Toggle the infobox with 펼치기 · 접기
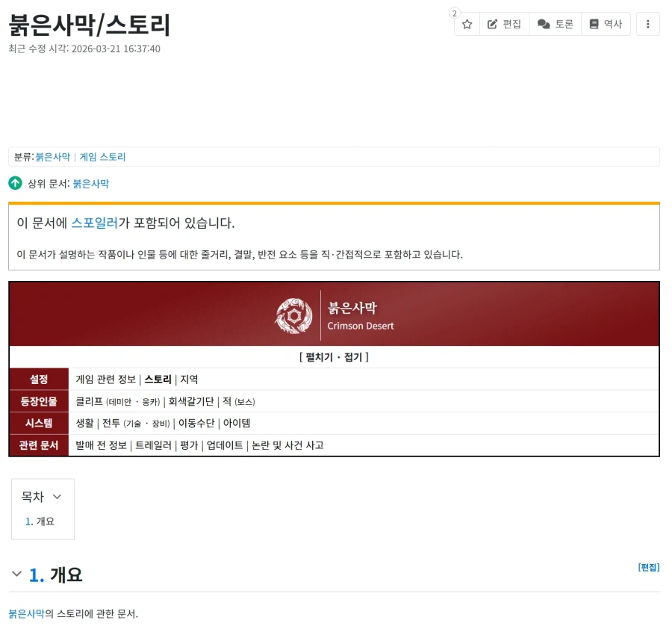 pos(335,357)
